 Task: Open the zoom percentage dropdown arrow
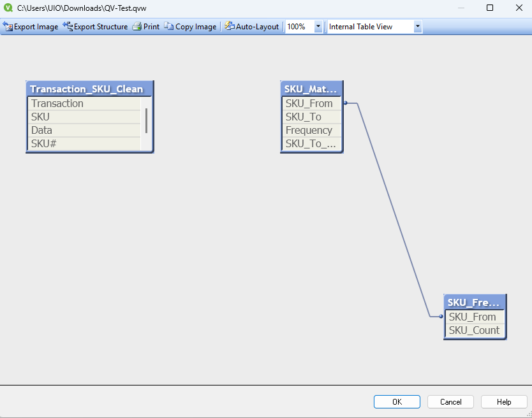coord(318,26)
